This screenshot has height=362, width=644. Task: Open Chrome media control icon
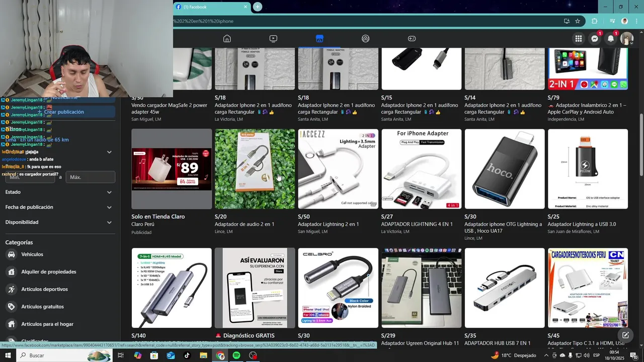click(x=612, y=21)
